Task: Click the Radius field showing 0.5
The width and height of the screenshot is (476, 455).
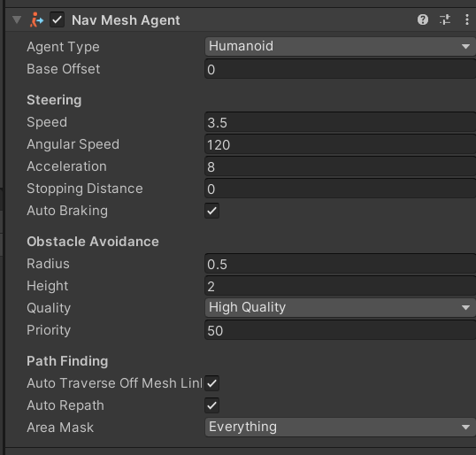Action: [341, 264]
